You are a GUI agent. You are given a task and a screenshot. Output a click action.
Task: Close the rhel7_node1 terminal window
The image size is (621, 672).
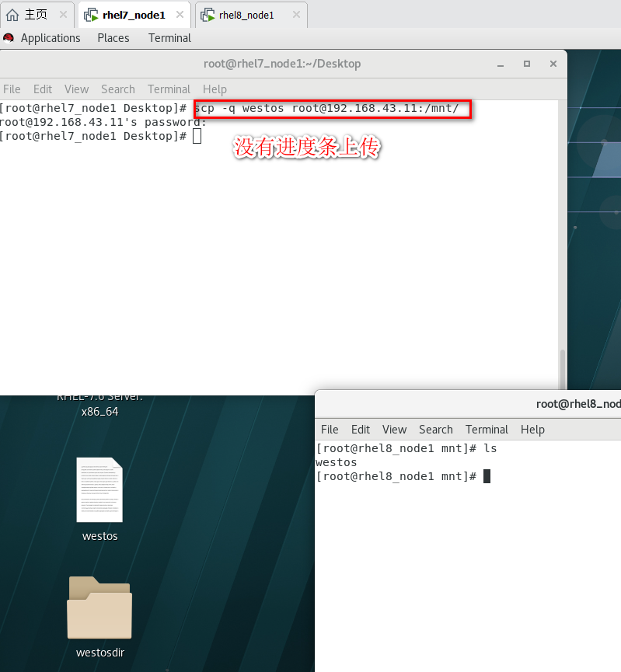point(553,64)
